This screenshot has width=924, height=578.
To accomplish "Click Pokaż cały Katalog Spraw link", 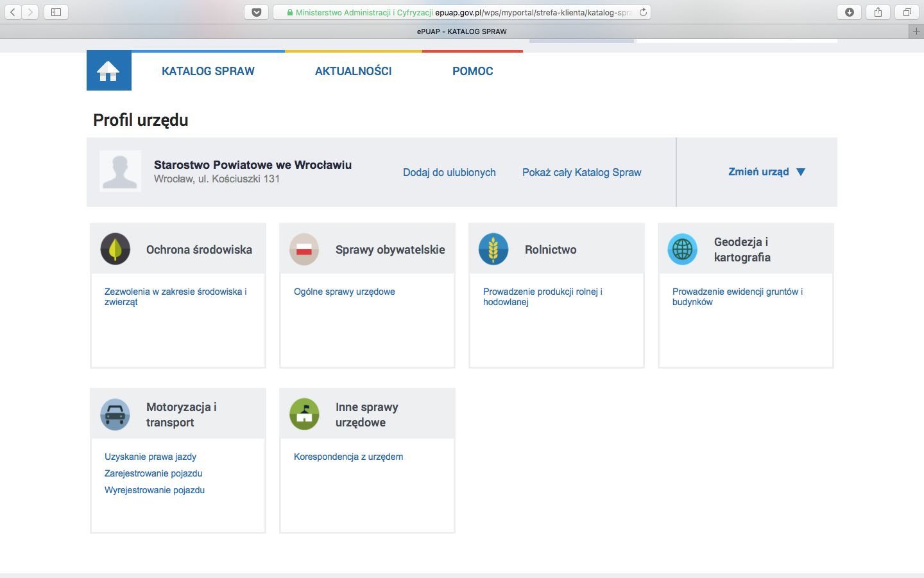I will [582, 172].
